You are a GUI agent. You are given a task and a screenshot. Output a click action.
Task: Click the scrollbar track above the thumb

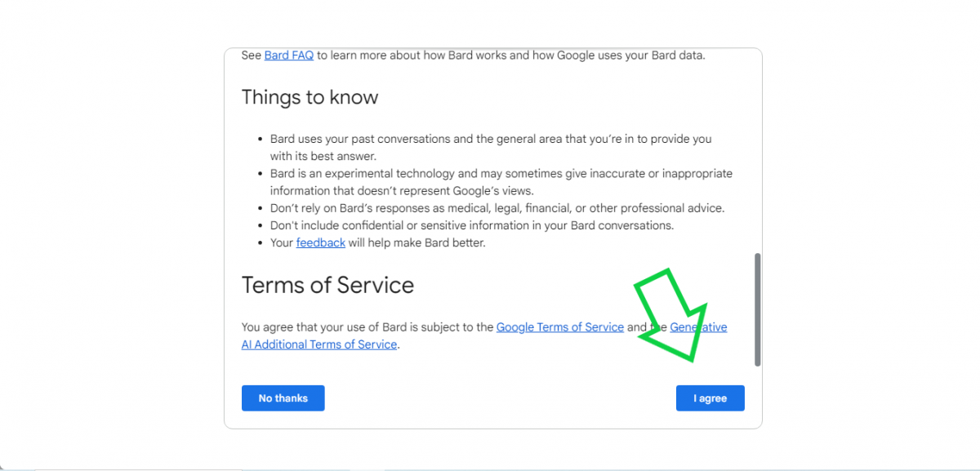(x=758, y=147)
